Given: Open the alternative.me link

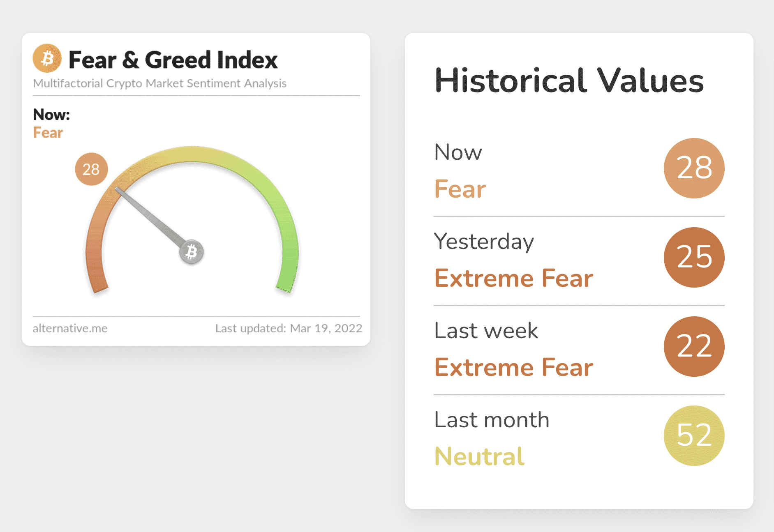Looking at the screenshot, I should (x=70, y=328).
